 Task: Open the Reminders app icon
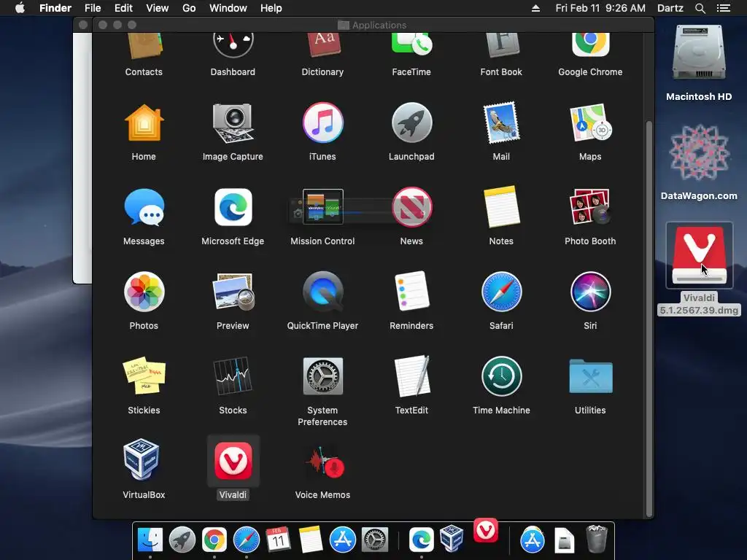tap(411, 292)
